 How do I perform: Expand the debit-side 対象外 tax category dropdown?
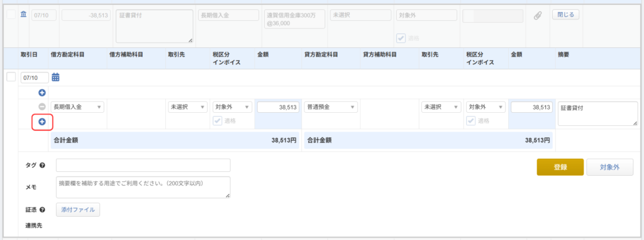(x=231, y=107)
